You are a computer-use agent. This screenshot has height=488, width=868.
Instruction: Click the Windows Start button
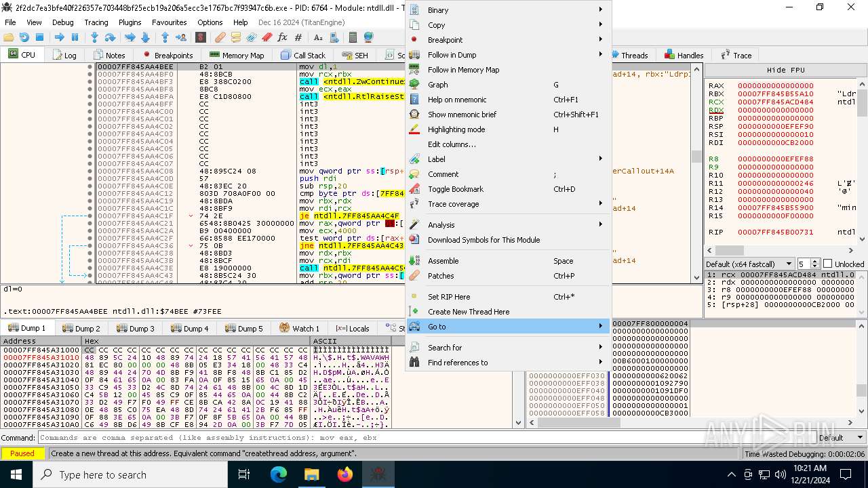16,474
